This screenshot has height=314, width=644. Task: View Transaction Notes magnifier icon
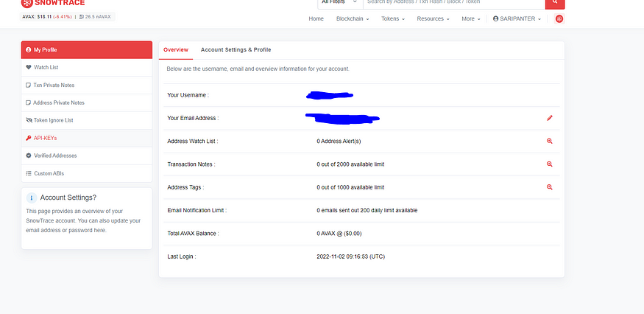(x=550, y=164)
